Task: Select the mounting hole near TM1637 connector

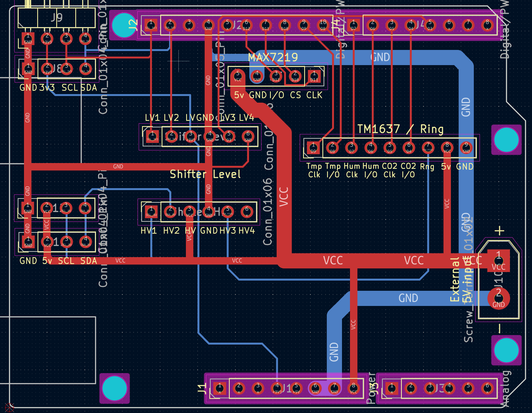Action: (x=506, y=140)
